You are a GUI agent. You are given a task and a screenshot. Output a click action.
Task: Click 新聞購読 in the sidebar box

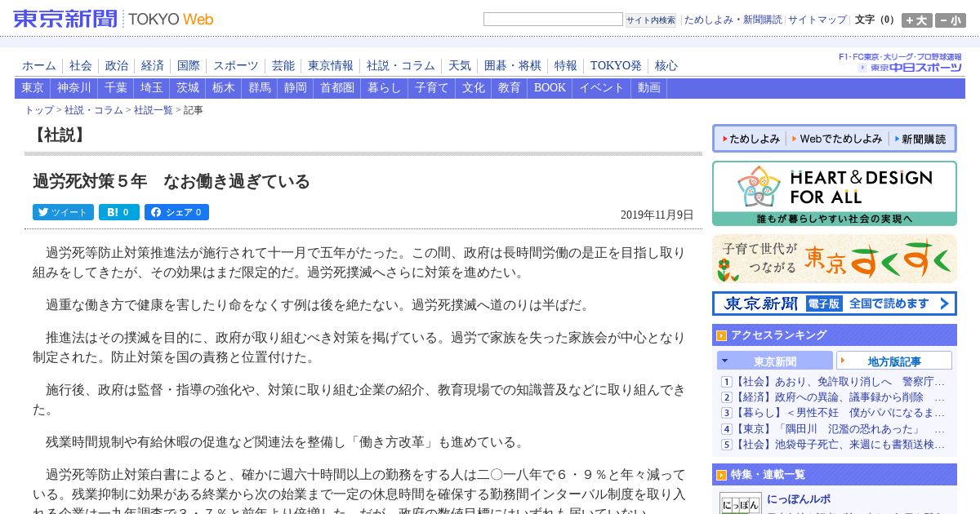coord(919,140)
